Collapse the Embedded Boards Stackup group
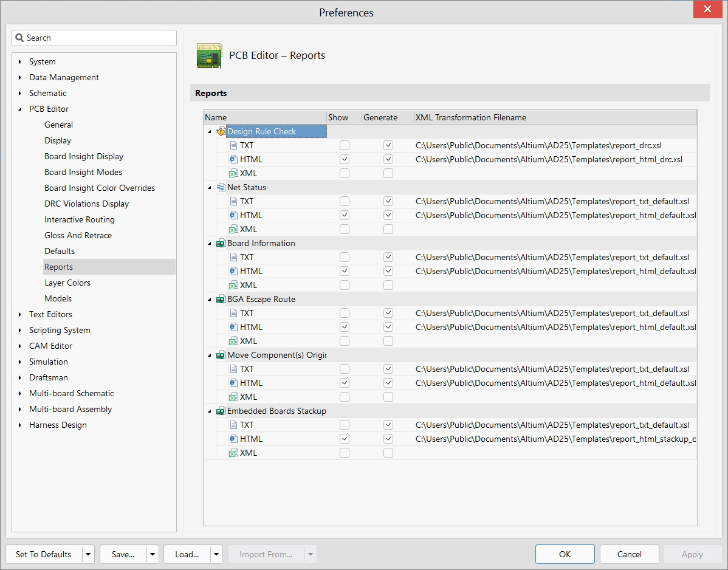This screenshot has height=570, width=728. pos(210,411)
